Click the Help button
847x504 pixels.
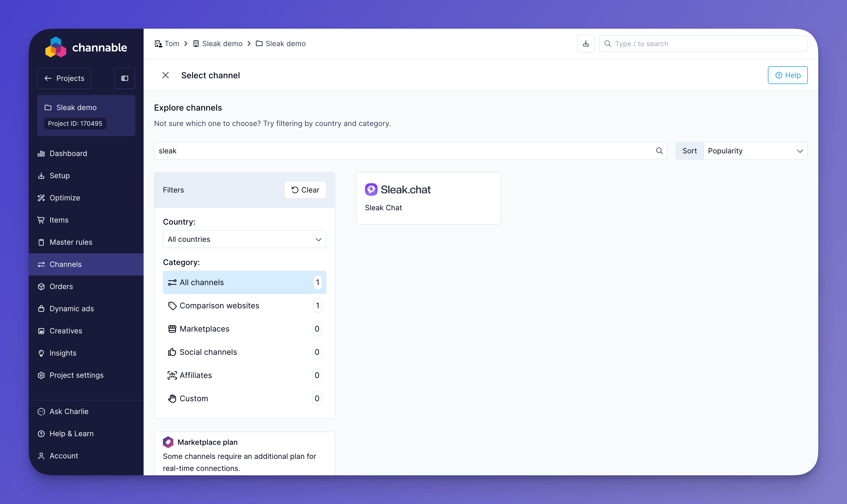coord(787,75)
